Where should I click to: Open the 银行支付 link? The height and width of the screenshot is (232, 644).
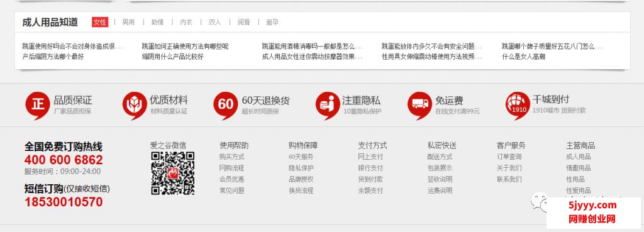click(x=370, y=168)
